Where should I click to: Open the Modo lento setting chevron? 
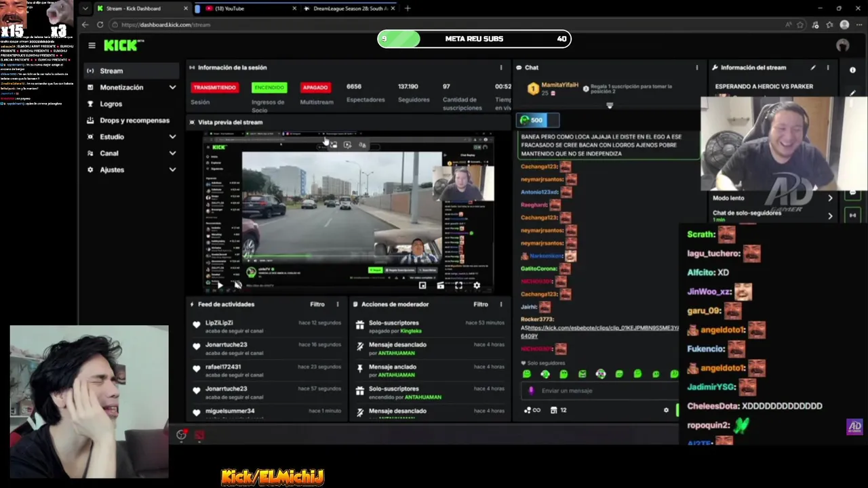point(830,198)
